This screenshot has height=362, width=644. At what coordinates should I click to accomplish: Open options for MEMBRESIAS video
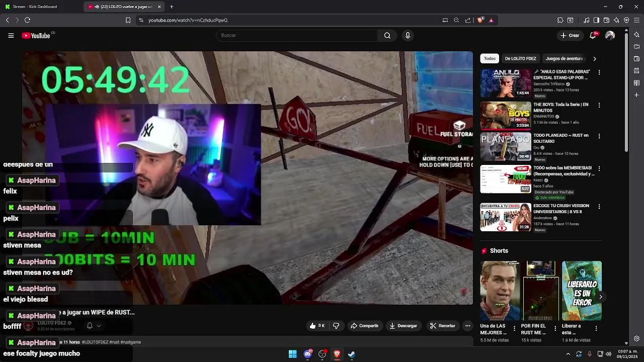pos(599,168)
